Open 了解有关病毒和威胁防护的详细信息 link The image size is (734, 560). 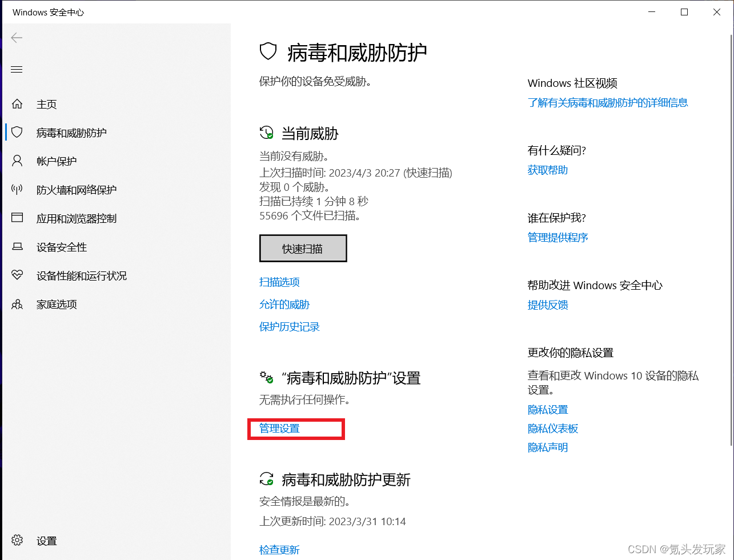tap(608, 103)
